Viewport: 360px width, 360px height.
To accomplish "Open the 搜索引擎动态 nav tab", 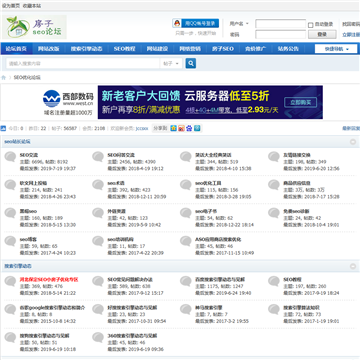I will tap(86, 49).
